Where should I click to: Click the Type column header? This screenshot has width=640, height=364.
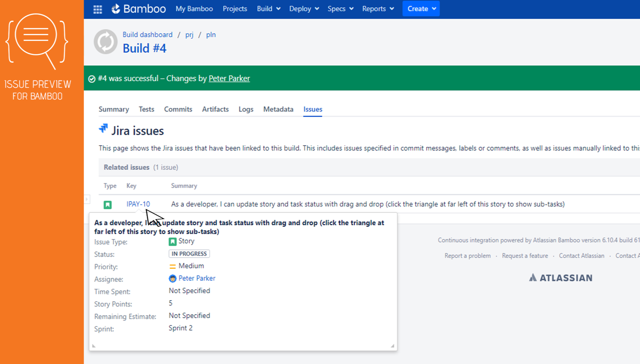click(110, 186)
